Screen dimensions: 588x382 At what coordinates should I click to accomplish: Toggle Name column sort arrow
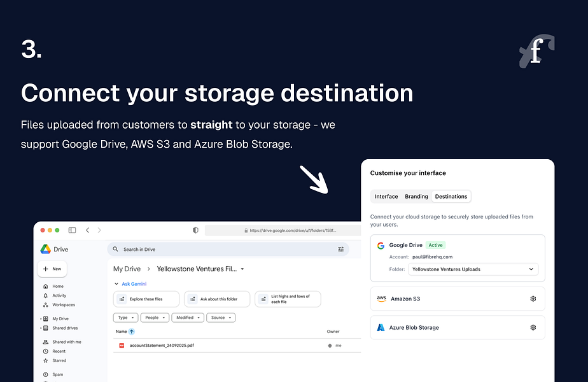point(132,331)
